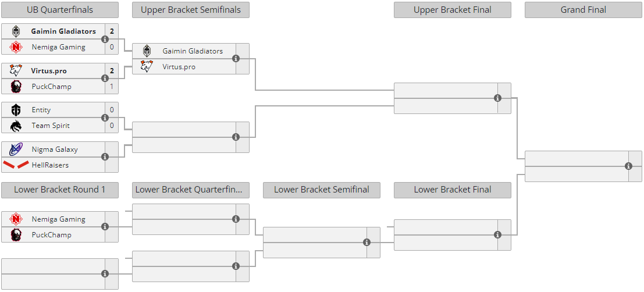Click the Nigma Galaxy team logo
This screenshot has width=644, height=292.
coord(16,149)
